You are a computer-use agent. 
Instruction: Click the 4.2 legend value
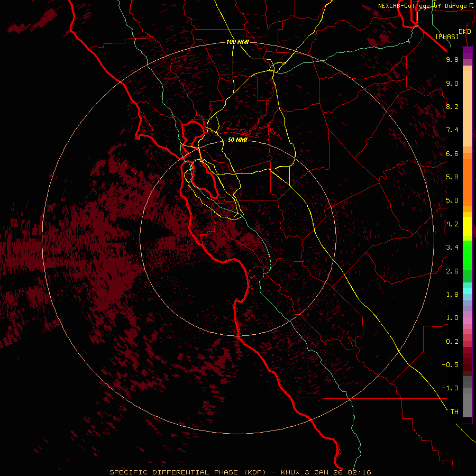pyautogui.click(x=452, y=224)
